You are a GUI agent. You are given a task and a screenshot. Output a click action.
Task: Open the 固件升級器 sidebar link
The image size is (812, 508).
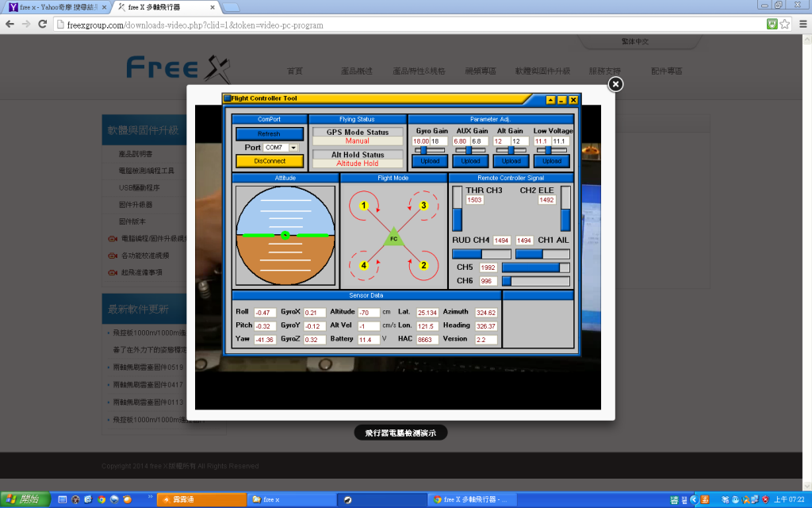pos(136,205)
